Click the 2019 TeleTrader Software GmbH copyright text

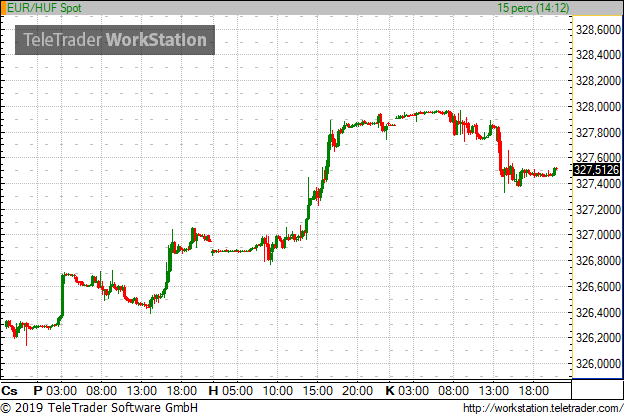[99, 408]
